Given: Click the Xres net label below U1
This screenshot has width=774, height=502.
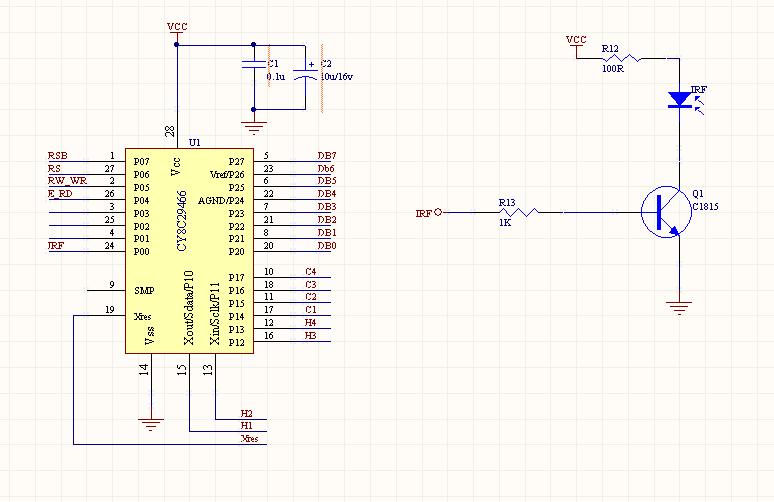Looking at the screenshot, I should point(249,438).
